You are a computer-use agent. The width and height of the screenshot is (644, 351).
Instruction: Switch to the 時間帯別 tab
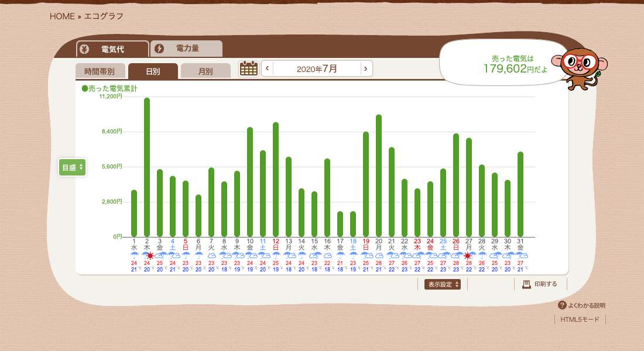pyautogui.click(x=100, y=71)
